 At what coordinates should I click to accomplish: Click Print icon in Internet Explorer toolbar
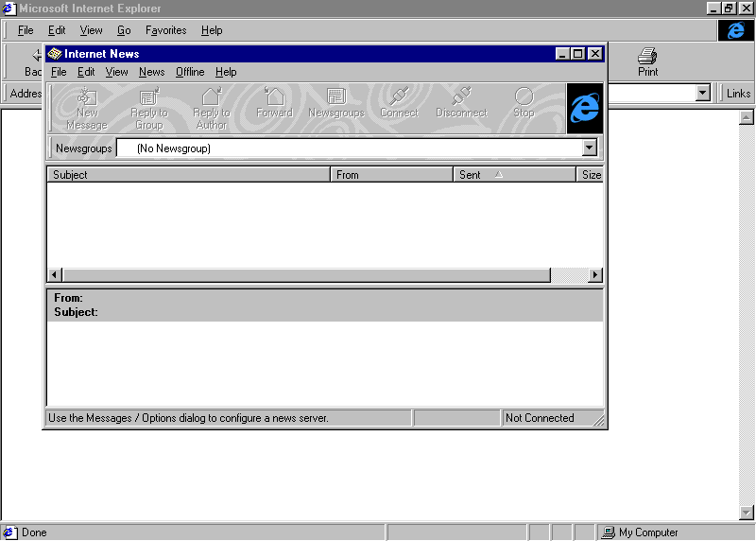pyautogui.click(x=647, y=61)
